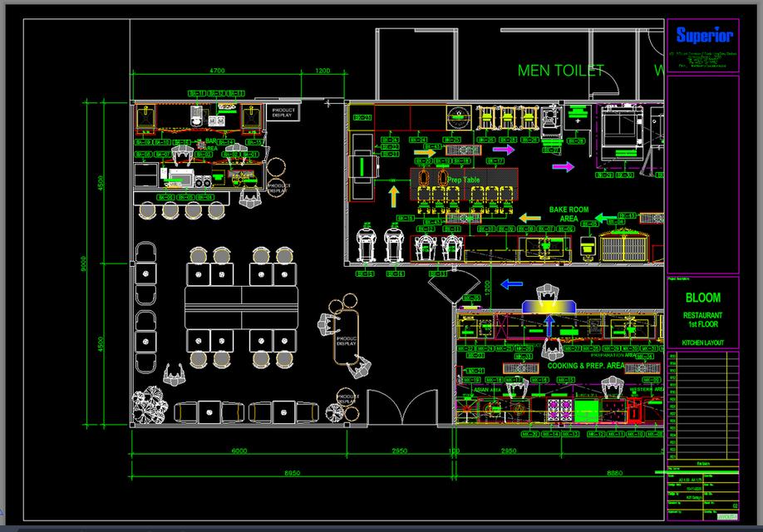Toggle the MK-21 equipment tag
The image size is (763, 532).
[474, 371]
